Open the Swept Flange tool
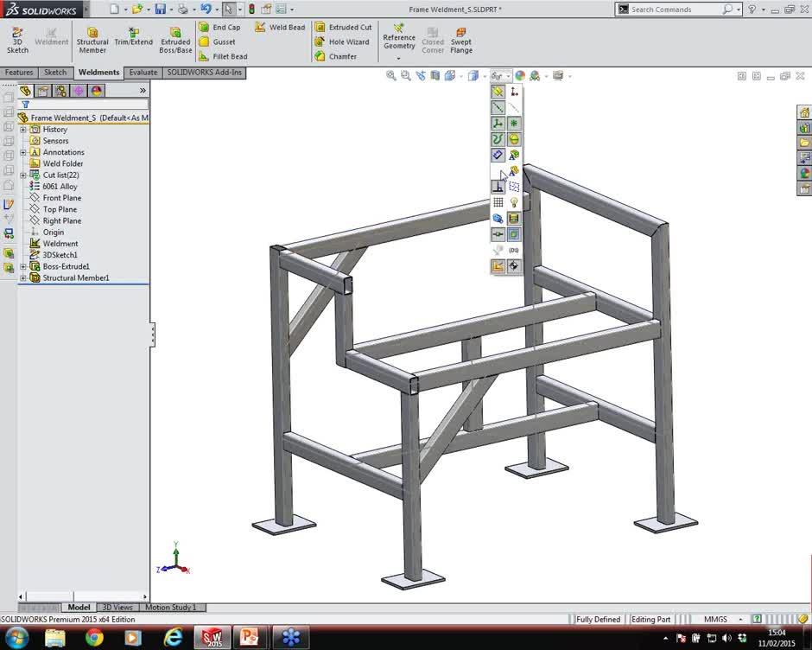This screenshot has height=650, width=812. tap(461, 39)
